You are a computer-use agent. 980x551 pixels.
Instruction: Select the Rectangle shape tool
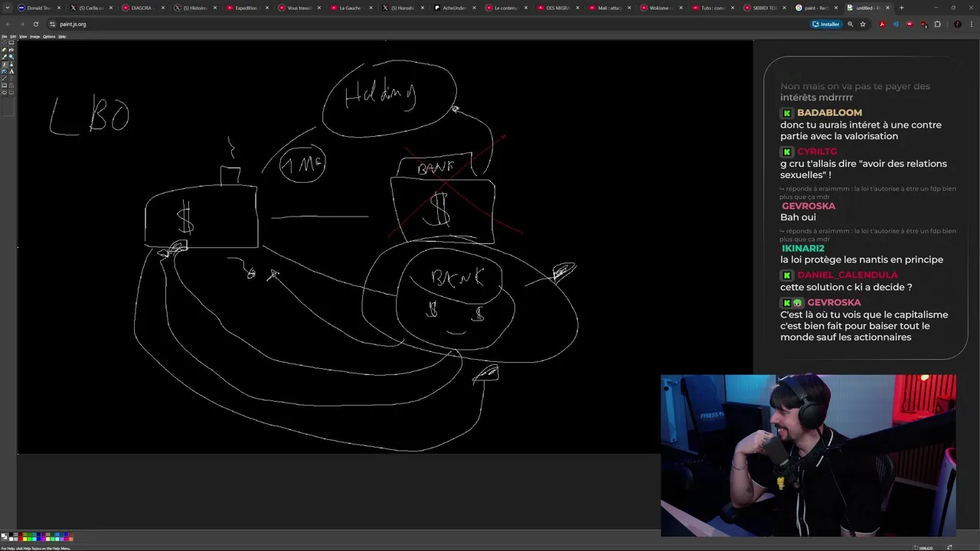coord(4,86)
